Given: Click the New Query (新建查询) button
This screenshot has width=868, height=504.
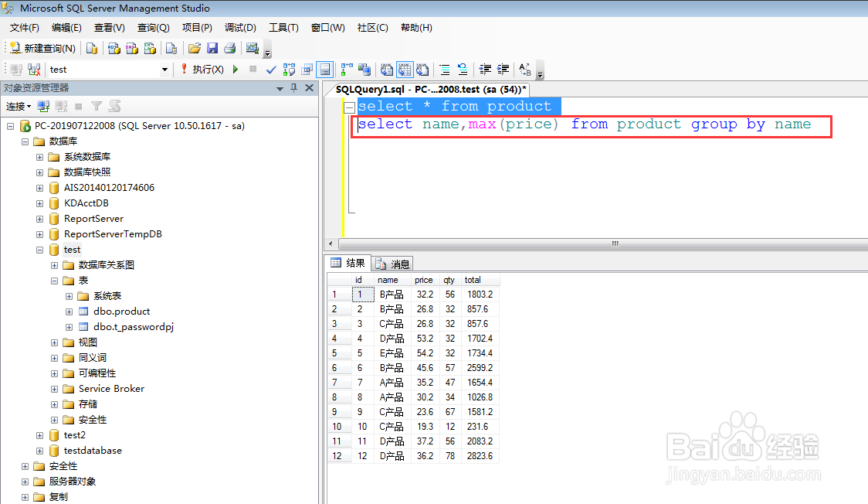Looking at the screenshot, I should (x=43, y=49).
